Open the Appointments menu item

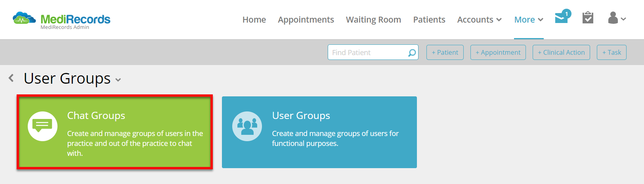pyautogui.click(x=306, y=19)
